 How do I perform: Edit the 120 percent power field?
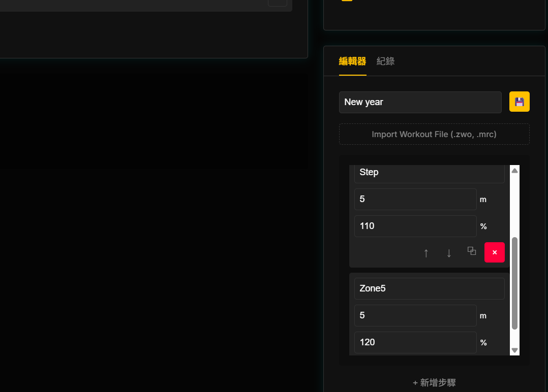point(415,342)
